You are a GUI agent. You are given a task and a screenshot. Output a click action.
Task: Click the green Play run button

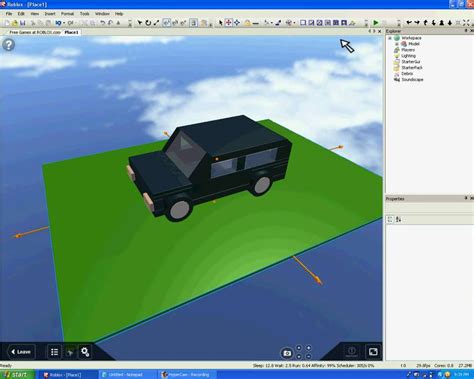376,23
